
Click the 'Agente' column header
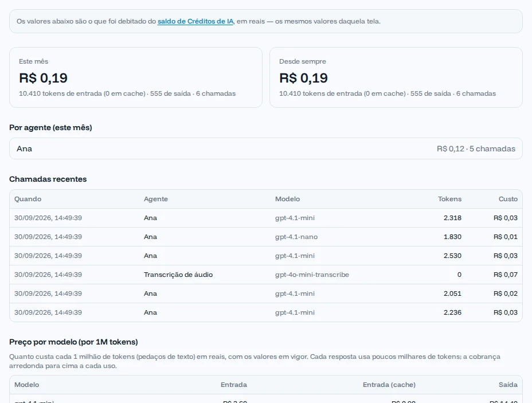pos(156,199)
